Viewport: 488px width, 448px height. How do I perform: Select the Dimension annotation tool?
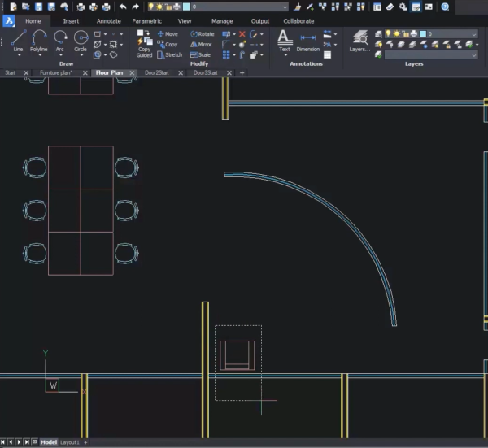coord(308,40)
